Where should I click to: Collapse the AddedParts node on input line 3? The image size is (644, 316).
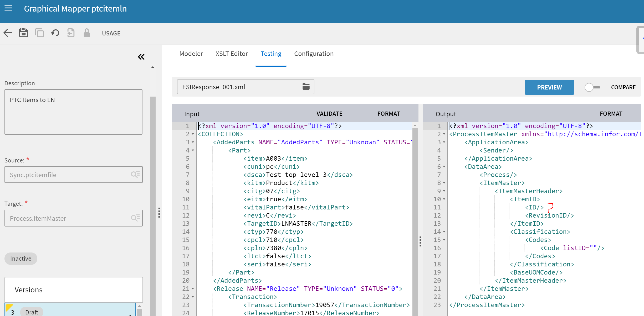click(193, 143)
